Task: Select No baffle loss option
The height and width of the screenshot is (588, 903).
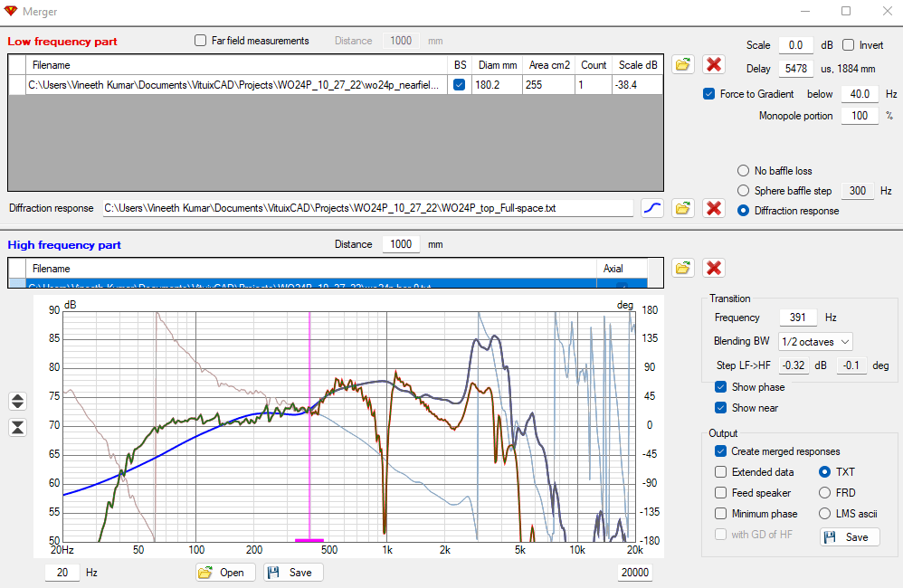Action: coord(744,171)
